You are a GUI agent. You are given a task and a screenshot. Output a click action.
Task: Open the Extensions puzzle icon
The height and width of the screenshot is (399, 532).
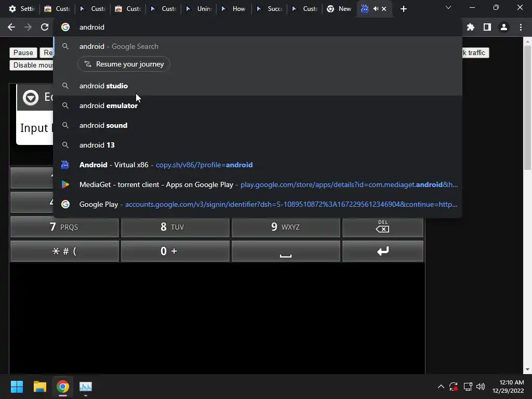[x=471, y=27]
